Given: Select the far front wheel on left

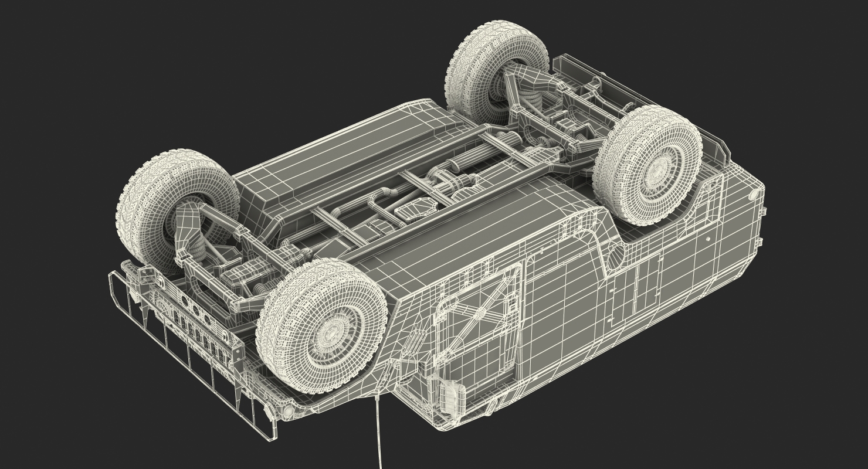Looking at the screenshot, I should [177, 213].
